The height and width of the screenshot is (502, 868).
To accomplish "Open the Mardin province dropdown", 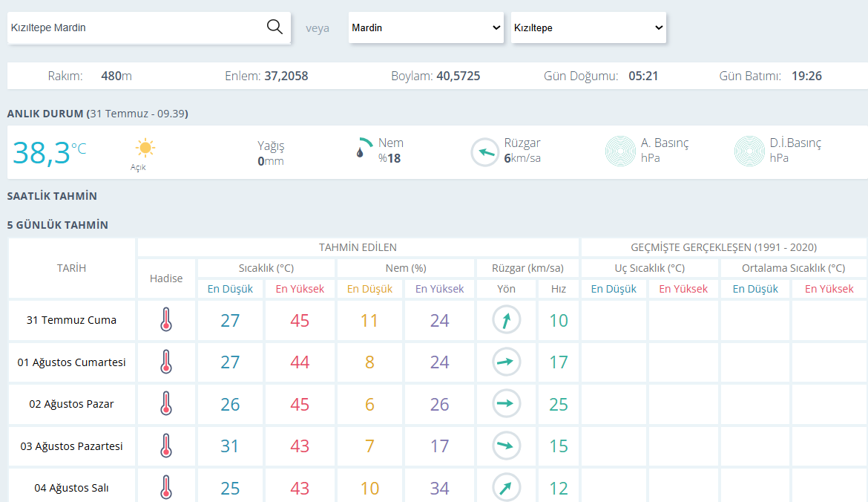I will pyautogui.click(x=426, y=27).
